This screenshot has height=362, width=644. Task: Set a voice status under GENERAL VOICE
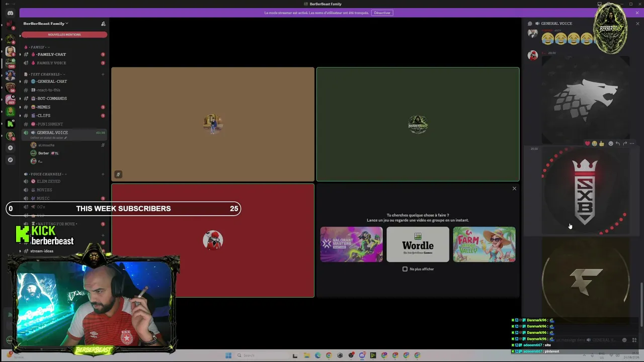click(x=49, y=138)
